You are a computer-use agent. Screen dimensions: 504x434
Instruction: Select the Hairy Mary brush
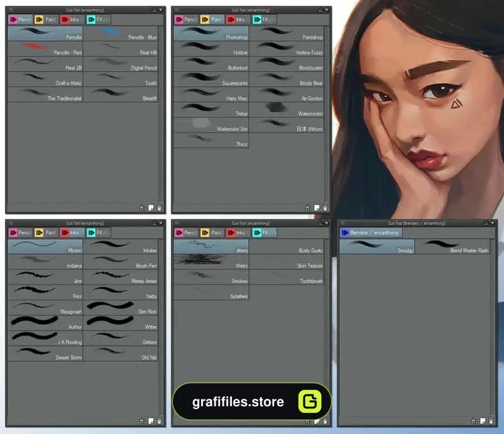(x=211, y=94)
